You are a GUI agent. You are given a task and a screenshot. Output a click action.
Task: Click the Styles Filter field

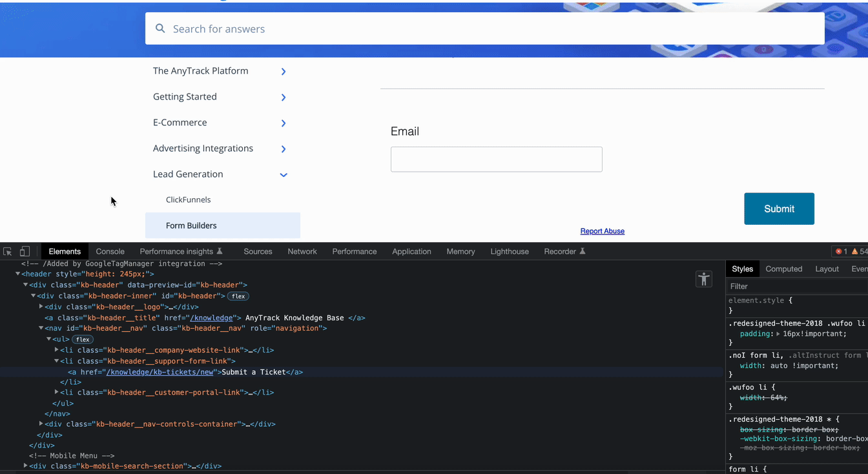coord(796,286)
